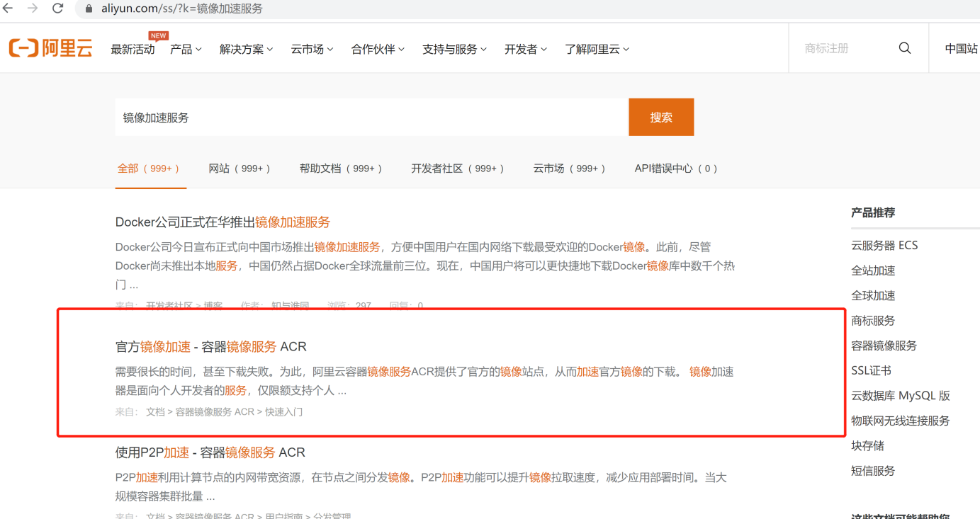The image size is (980, 519).
Task: Expand the 支持与服务 dropdown menu
Action: (x=454, y=49)
